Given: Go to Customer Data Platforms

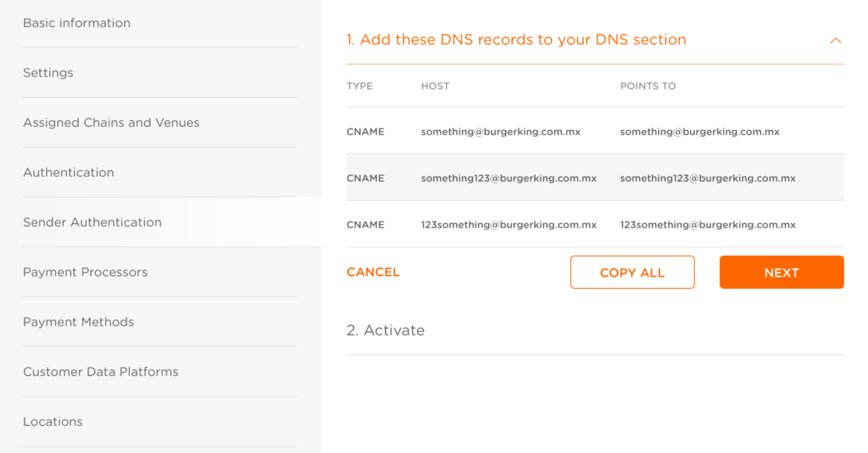Looking at the screenshot, I should pos(101,371).
